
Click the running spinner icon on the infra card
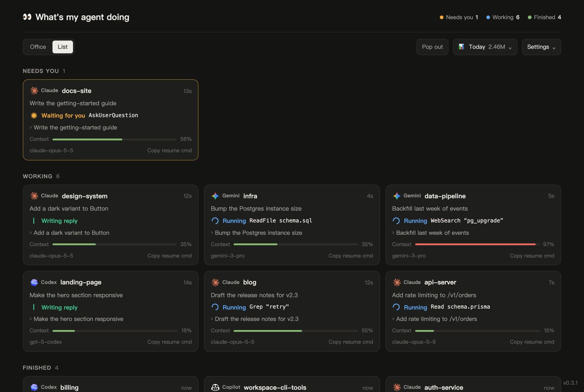tap(215, 221)
